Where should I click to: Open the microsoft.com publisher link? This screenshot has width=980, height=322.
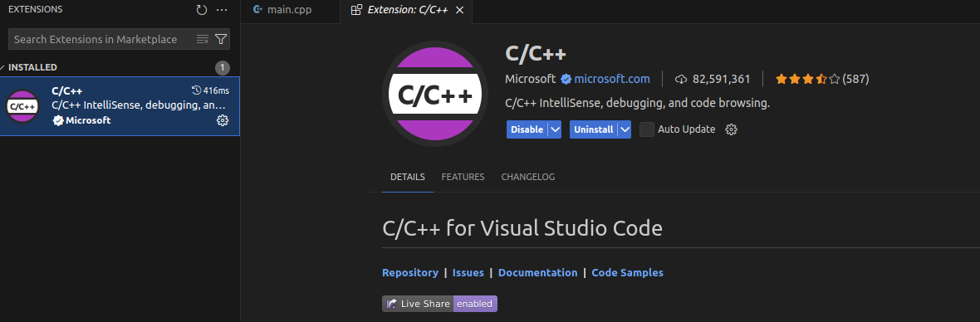[612, 79]
